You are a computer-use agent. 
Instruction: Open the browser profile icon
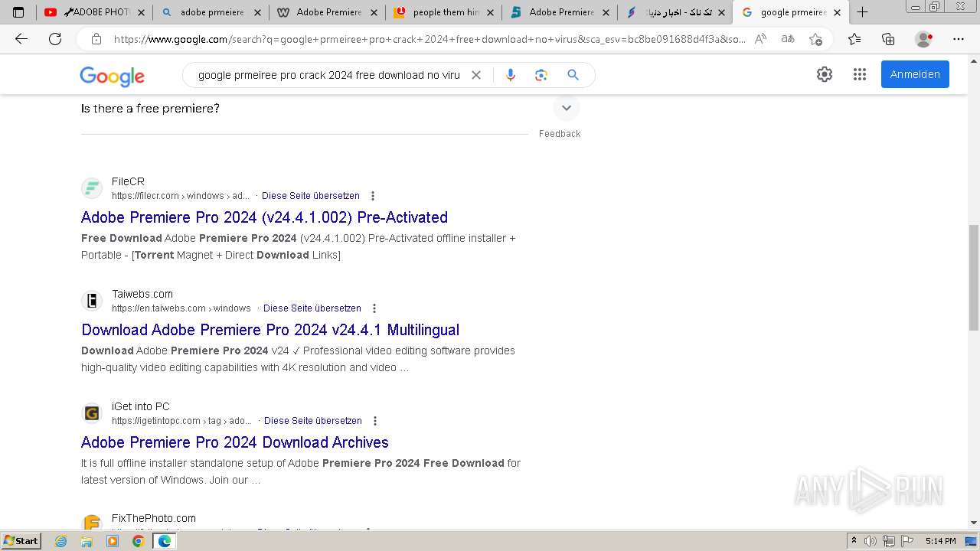pos(924,39)
